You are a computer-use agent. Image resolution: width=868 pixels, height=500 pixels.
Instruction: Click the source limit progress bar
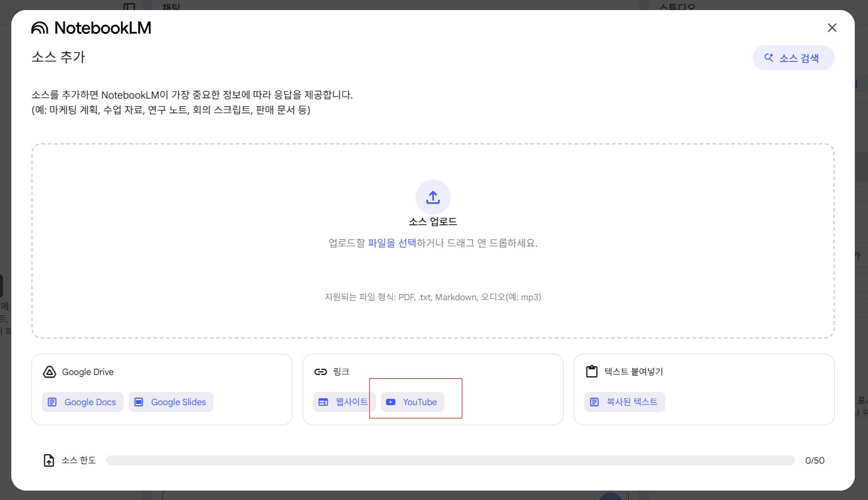451,460
